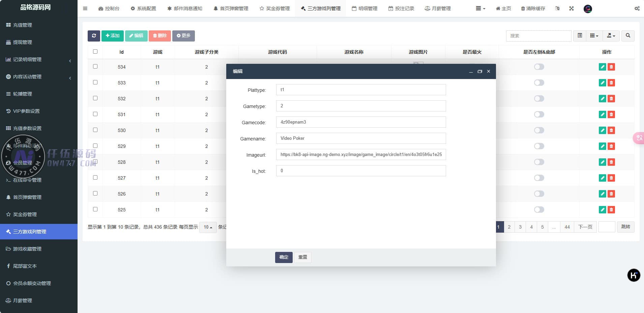Viewport: 644px width, 313px height.
Task: Click the 重置 reset button
Action: (302, 257)
